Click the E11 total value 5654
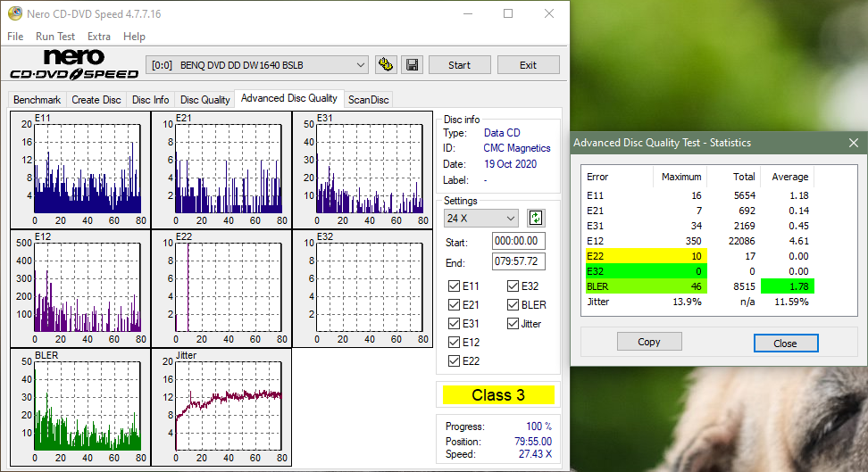The width and height of the screenshot is (868, 472). coord(745,196)
